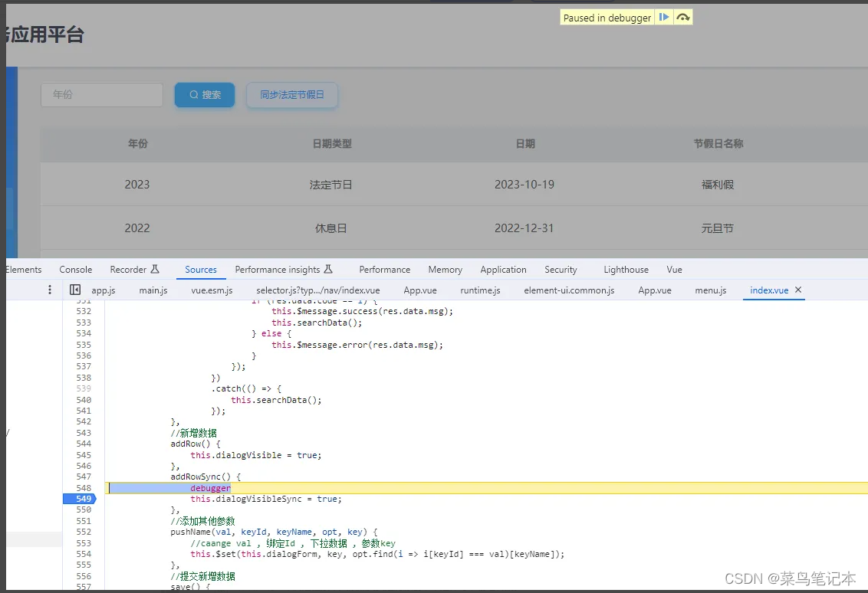Select the Sources panel tab

click(x=200, y=270)
